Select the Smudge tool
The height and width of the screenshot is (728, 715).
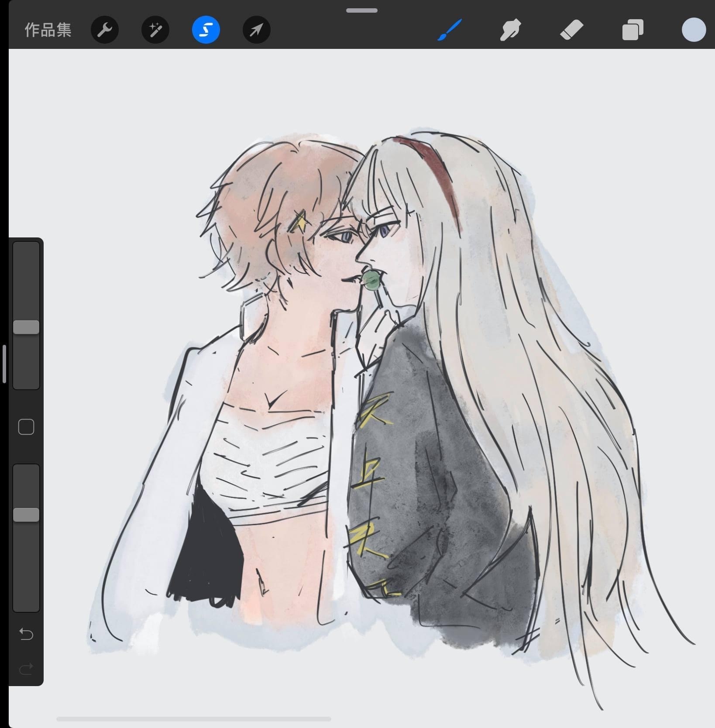point(510,30)
